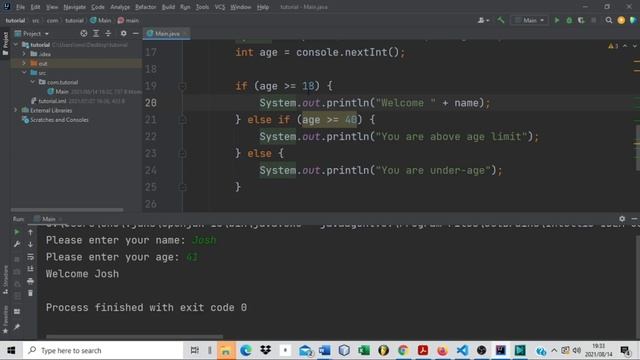Open the Favorites tool window sidebar button
Image resolution: width=640 pixels, height=360 pixels.
click(5, 319)
